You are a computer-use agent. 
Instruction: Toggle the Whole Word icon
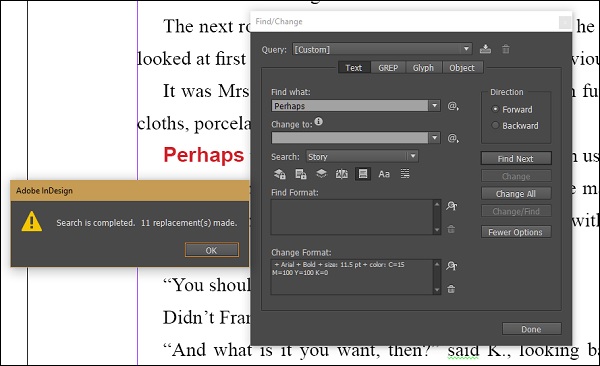pos(404,174)
